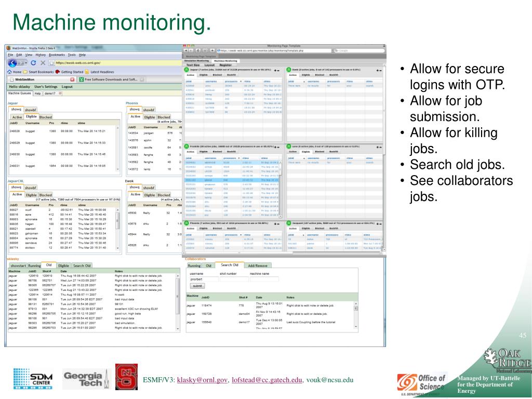
Task: Open the Firefox Tools menu
Action: click(x=72, y=55)
